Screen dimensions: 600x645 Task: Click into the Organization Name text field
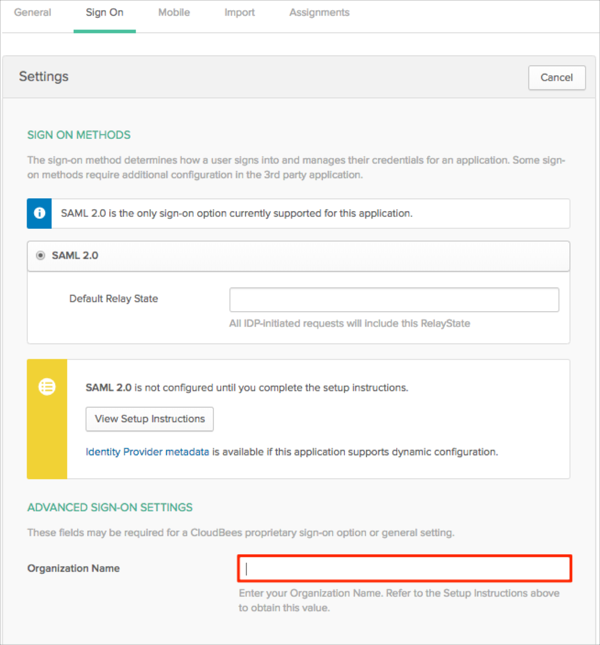pyautogui.click(x=404, y=569)
